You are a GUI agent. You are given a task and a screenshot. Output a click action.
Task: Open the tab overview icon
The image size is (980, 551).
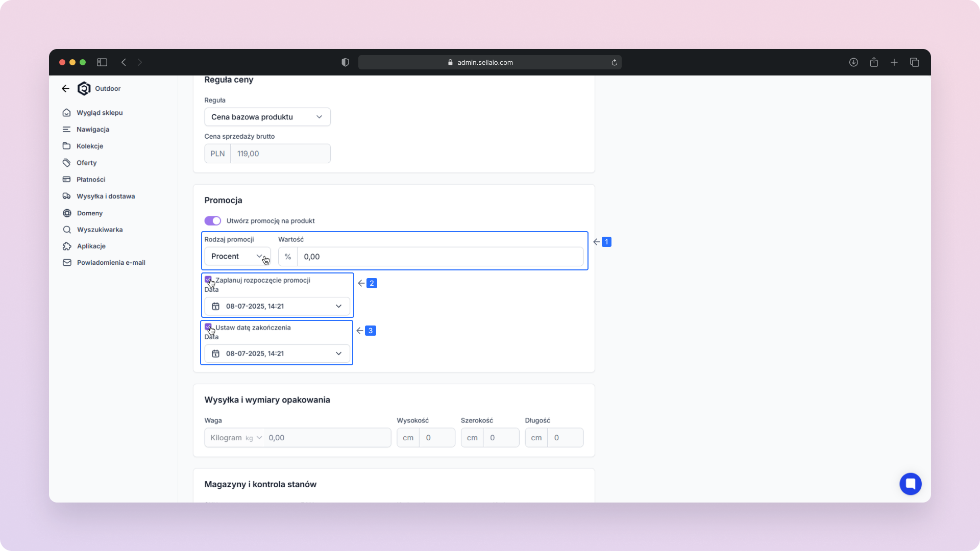915,62
